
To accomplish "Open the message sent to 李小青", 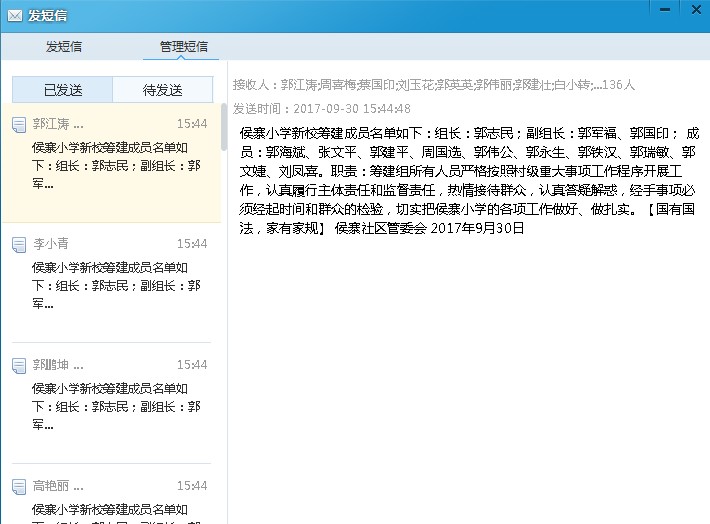I will coord(111,283).
